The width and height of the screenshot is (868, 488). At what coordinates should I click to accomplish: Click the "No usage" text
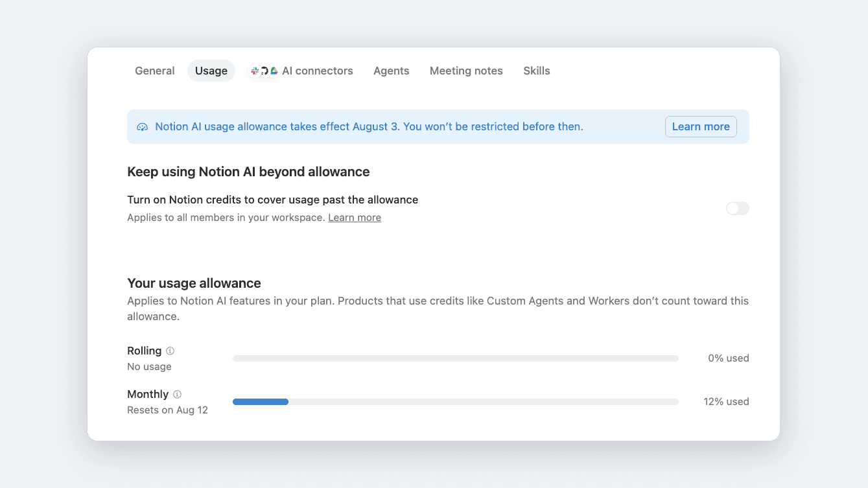coord(149,367)
